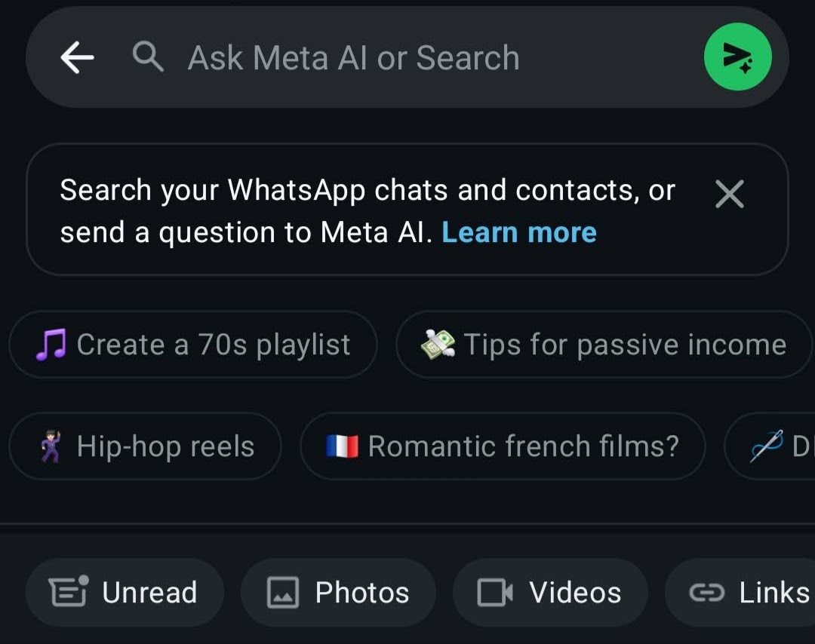This screenshot has width=815, height=644.
Task: Open the Learn more link
Action: [x=518, y=232]
